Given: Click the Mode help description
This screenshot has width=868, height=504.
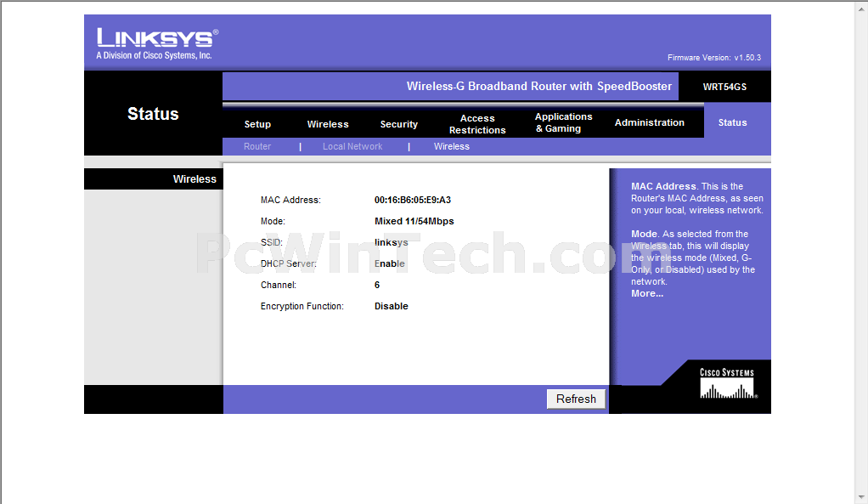Looking at the screenshot, I should 692,258.
